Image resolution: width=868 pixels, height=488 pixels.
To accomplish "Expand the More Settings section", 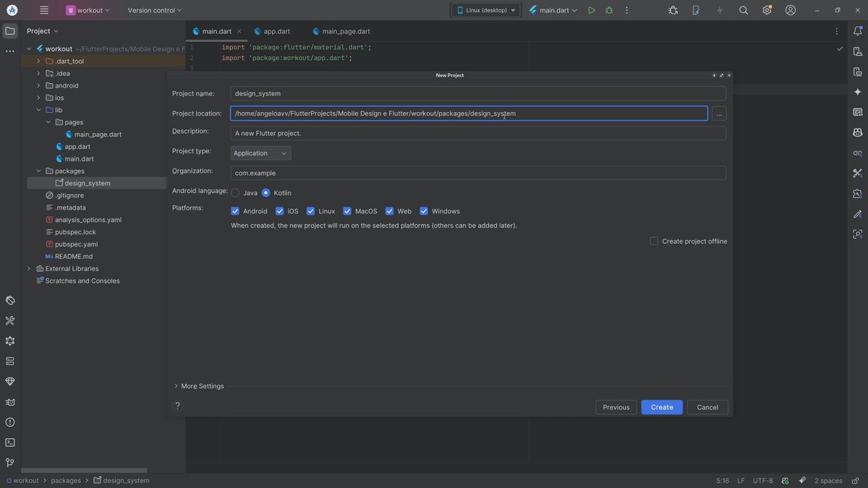I will (199, 386).
